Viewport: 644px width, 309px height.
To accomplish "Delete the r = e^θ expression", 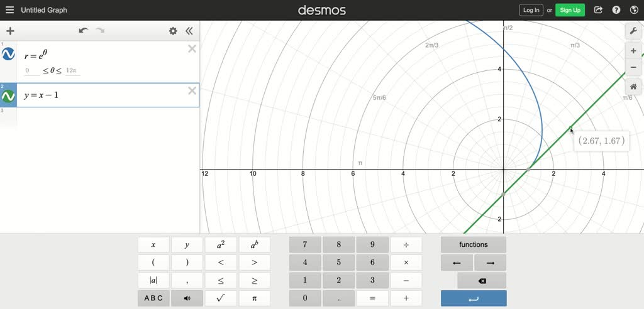I will point(192,49).
